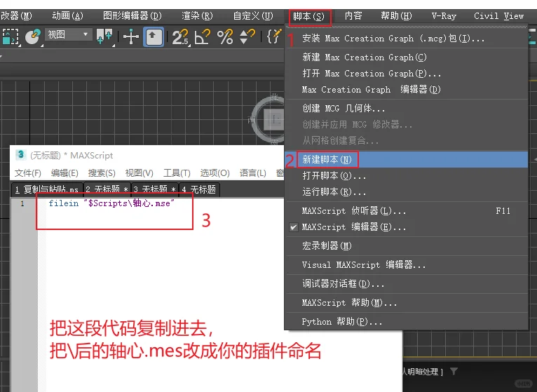Open the 视图 reference coordinate dropdown
The width and height of the screenshot is (537, 392).
tap(68, 34)
